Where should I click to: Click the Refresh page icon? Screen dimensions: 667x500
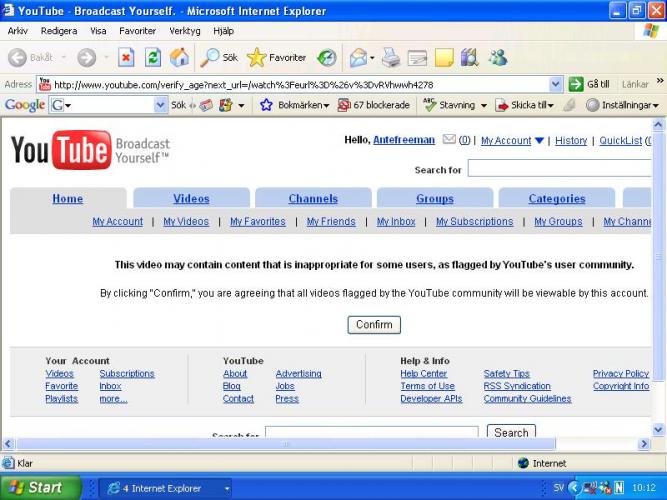pos(152,57)
